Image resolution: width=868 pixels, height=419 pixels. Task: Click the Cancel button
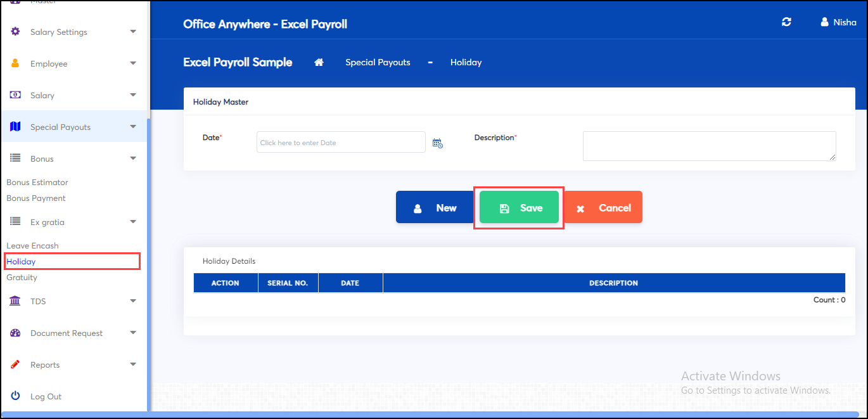603,207
